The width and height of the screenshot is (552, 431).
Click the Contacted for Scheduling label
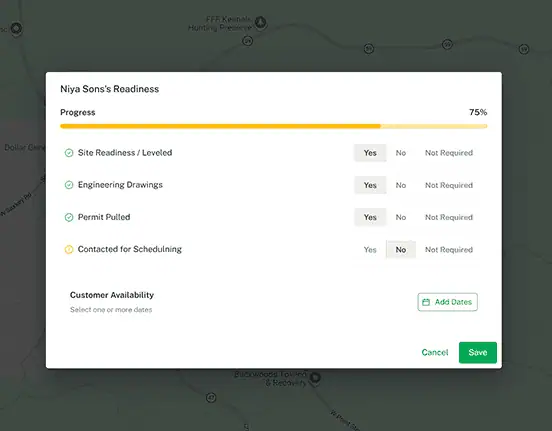point(130,249)
